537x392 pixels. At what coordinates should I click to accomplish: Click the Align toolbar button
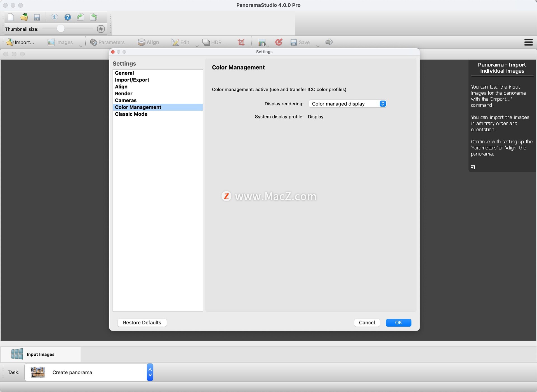coord(148,42)
